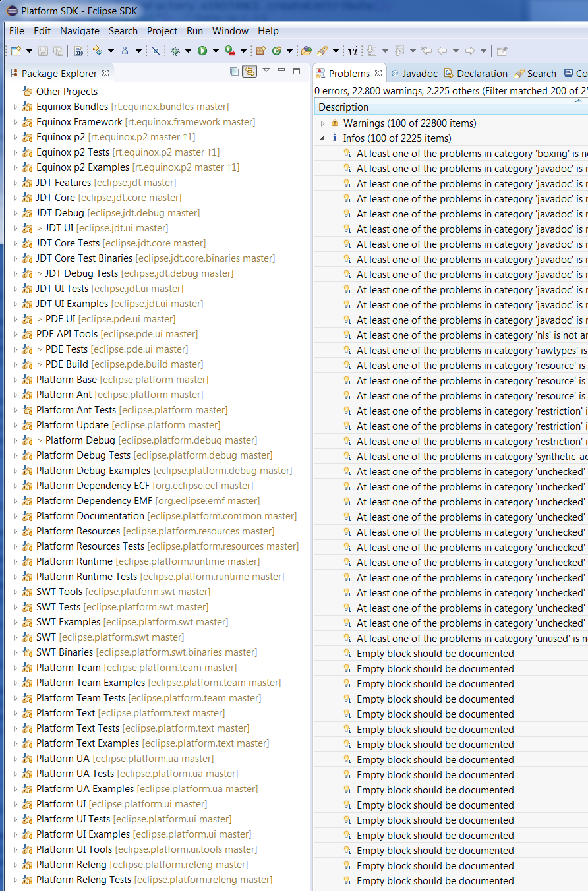This screenshot has height=891, width=588.
Task: Click the Save All toolbar icon
Action: click(58, 51)
